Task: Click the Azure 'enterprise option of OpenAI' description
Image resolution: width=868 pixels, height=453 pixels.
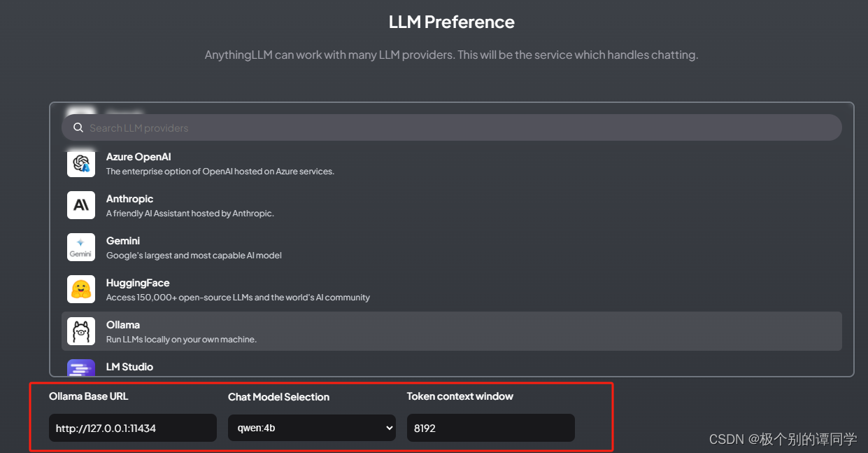Action: click(x=220, y=172)
